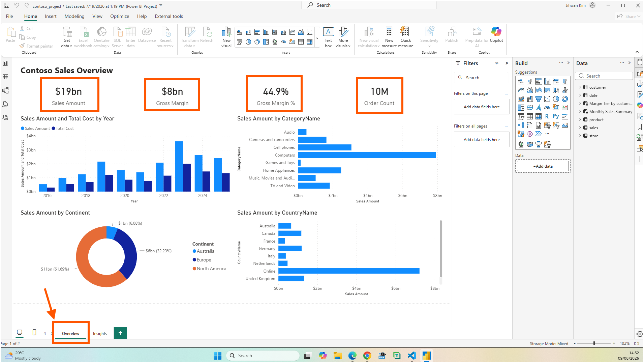
Task: Select the R script visual icon
Action: 547,116
